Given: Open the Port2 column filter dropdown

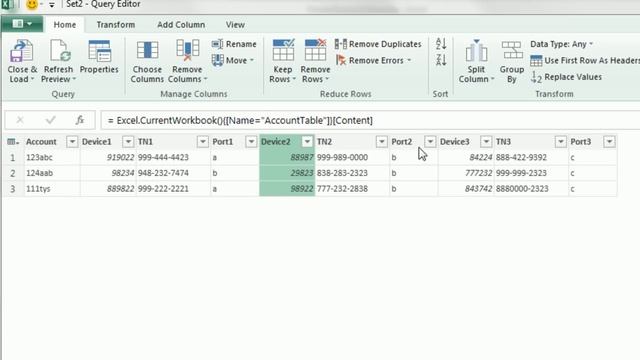Looking at the screenshot, I should 430,142.
